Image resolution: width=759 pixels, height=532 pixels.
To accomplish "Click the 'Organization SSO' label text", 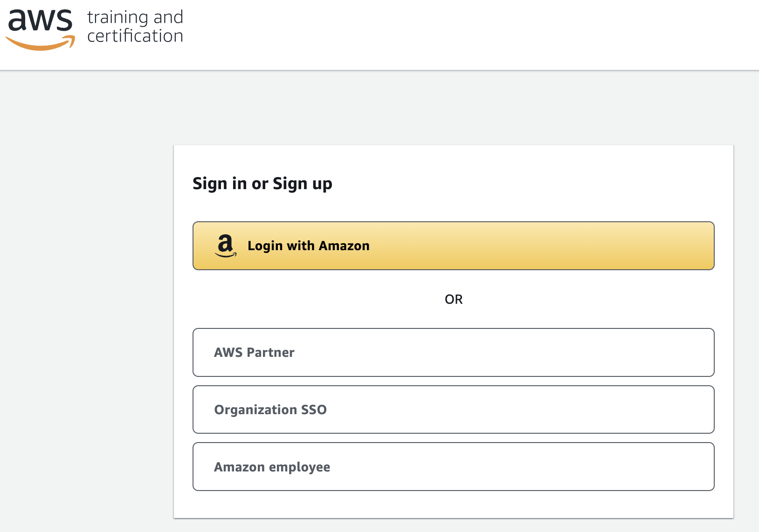I will (x=270, y=409).
